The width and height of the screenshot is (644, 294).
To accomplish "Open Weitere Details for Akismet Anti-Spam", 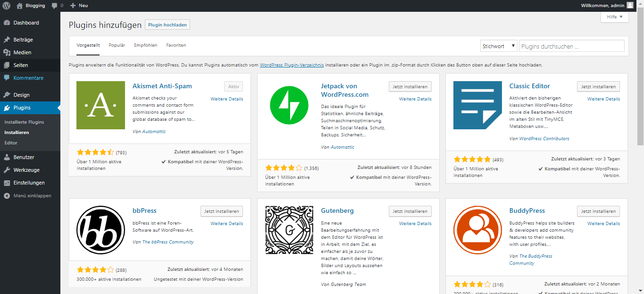I will pyautogui.click(x=227, y=99).
